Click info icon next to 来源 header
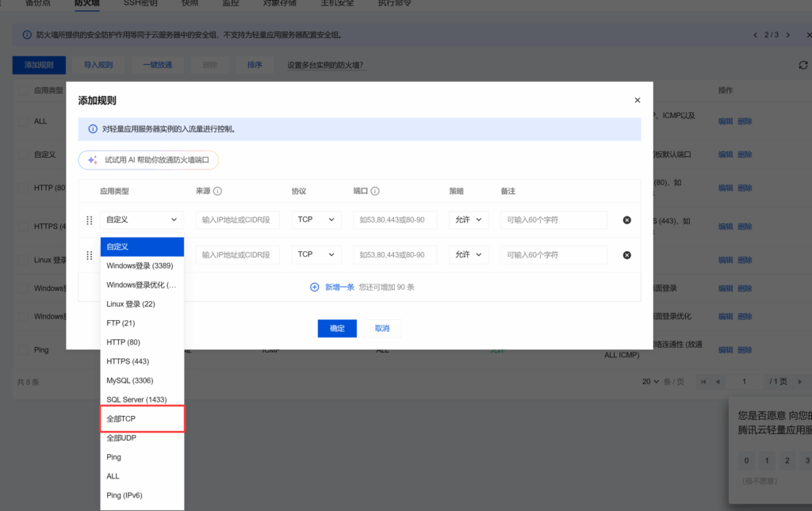 tap(218, 191)
